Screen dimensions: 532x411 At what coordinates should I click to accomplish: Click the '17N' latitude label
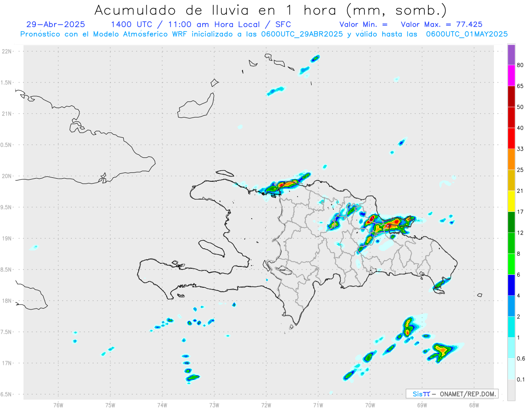(7, 363)
